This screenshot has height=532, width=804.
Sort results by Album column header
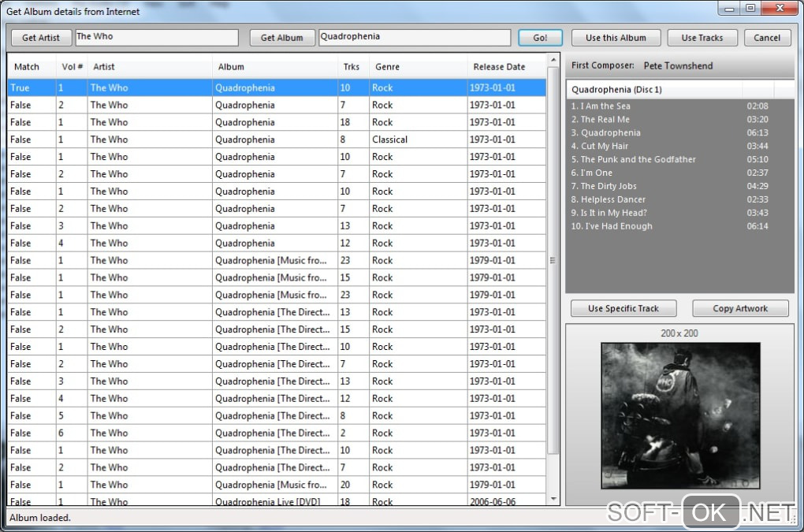click(x=275, y=67)
